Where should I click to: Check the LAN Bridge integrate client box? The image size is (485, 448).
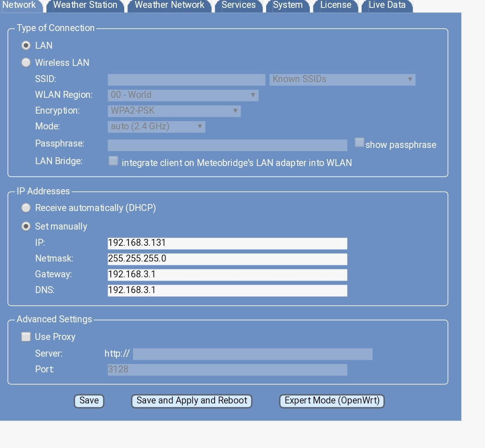pos(113,161)
